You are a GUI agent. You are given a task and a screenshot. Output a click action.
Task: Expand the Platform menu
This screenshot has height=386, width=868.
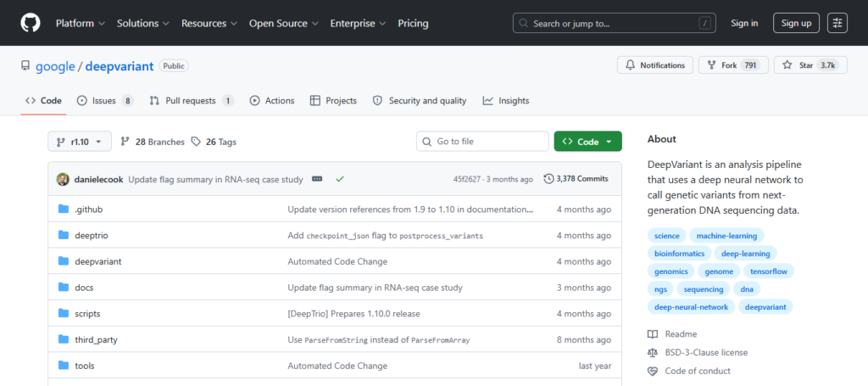[81, 23]
